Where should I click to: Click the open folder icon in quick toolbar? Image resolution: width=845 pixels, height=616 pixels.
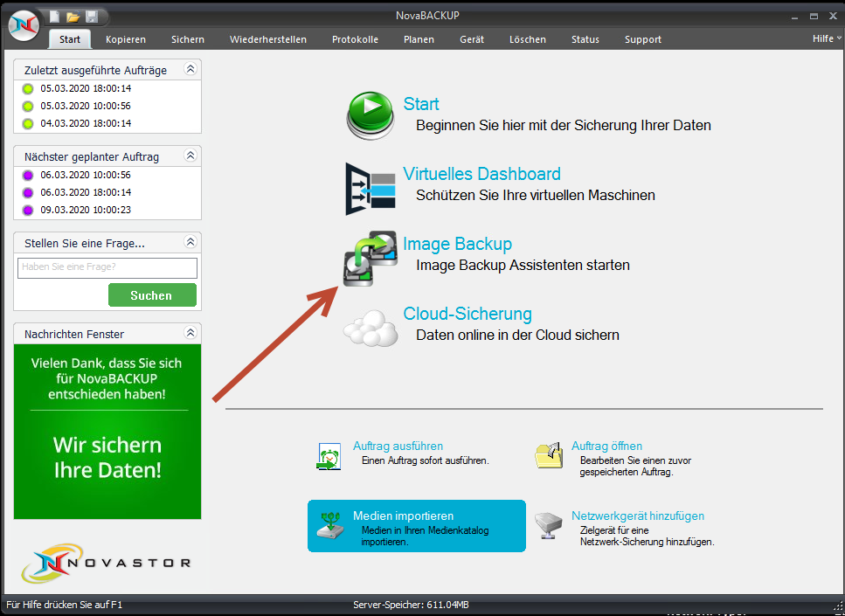pos(73,17)
